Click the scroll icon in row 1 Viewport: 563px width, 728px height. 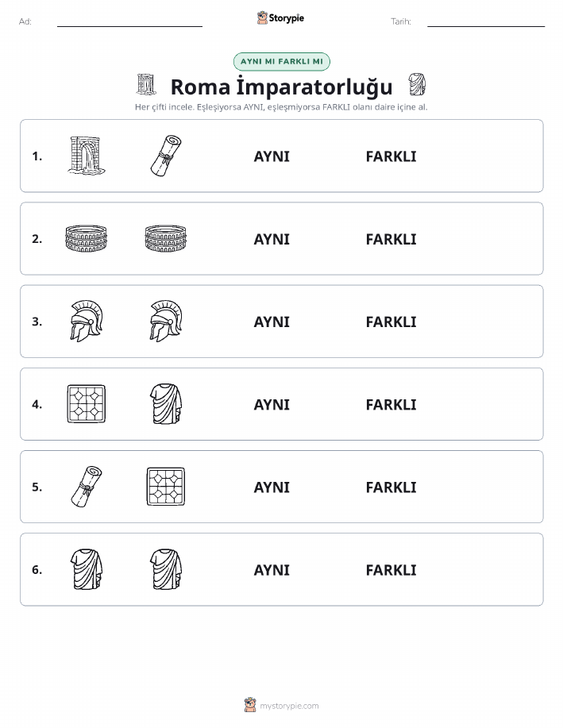166,156
